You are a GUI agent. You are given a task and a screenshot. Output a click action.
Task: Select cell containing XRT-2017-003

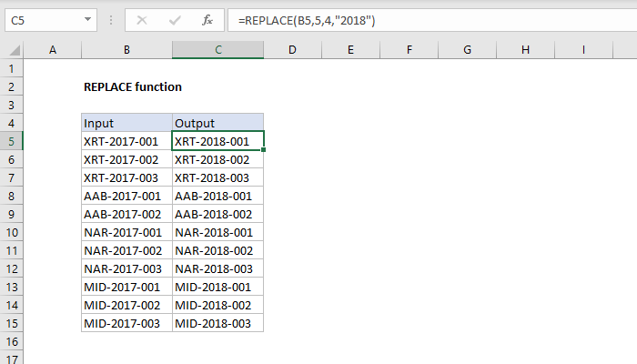click(x=126, y=178)
